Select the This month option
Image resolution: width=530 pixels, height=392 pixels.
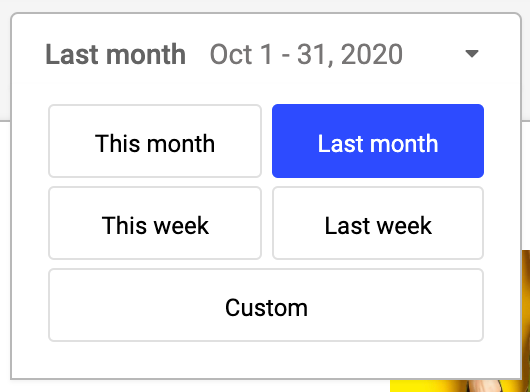point(155,141)
